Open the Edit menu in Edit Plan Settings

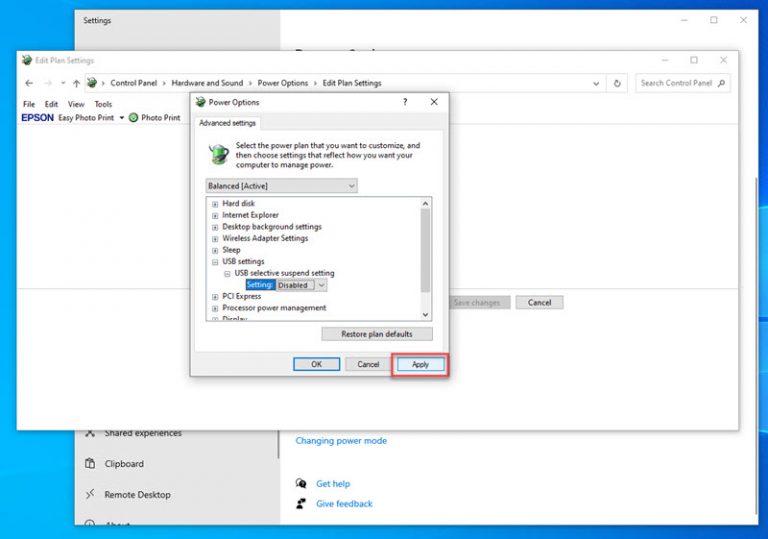(x=51, y=104)
